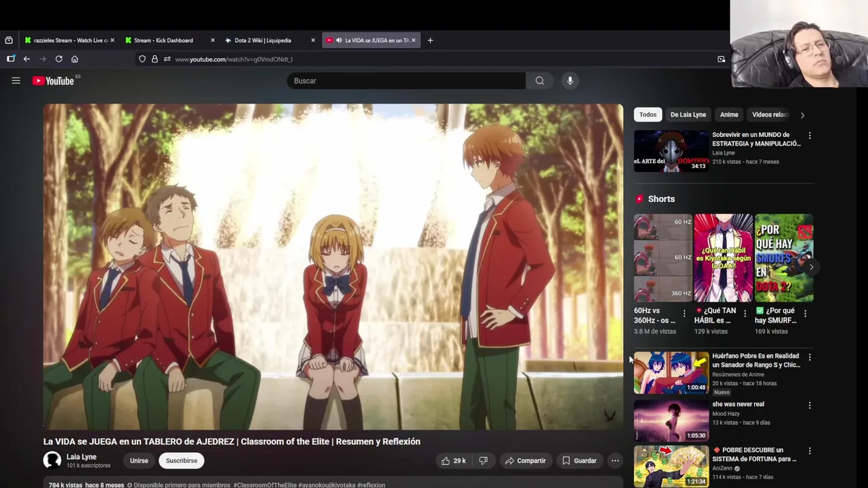Go to the YouTube home logo
Screen dimensions: 868x488
click(x=53, y=81)
